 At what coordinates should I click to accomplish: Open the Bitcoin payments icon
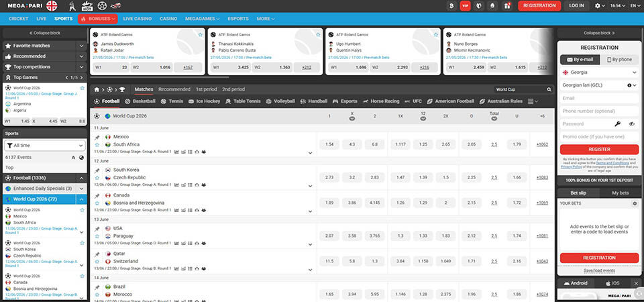[x=451, y=6]
